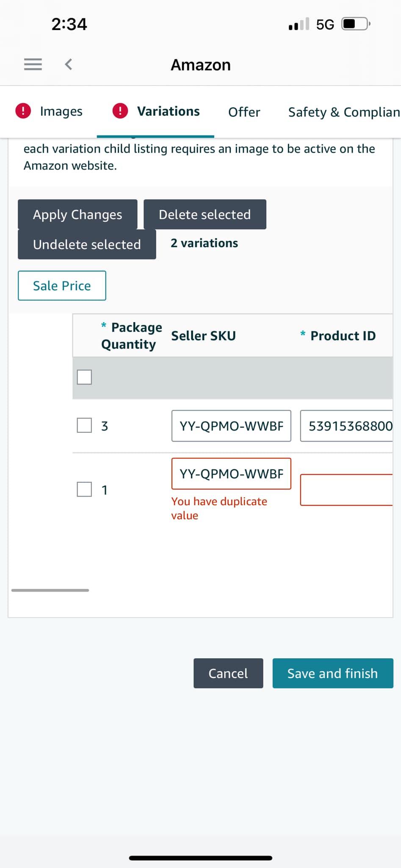Switch to the Images tab
Image resolution: width=401 pixels, height=868 pixels.
pos(61,111)
